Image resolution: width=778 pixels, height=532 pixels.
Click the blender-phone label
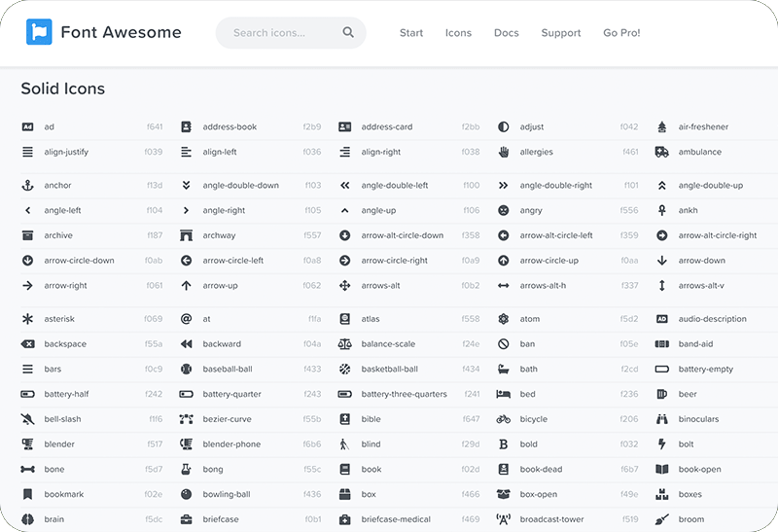(231, 444)
